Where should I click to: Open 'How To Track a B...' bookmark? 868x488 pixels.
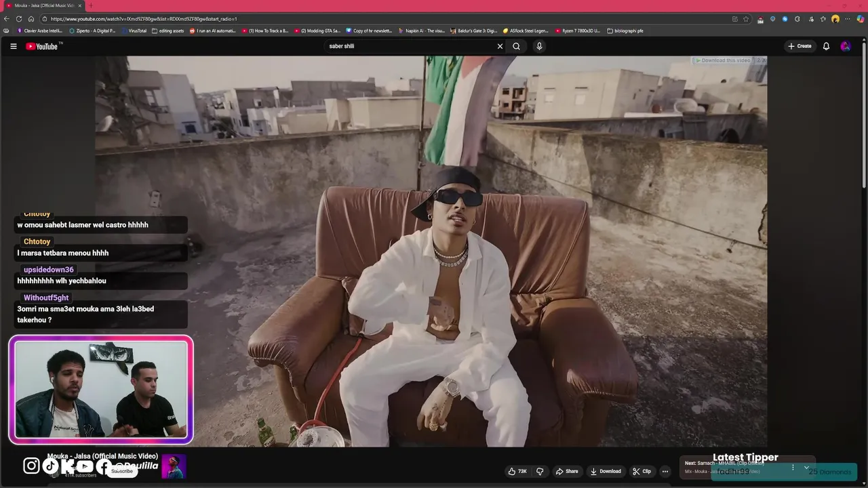point(265,30)
